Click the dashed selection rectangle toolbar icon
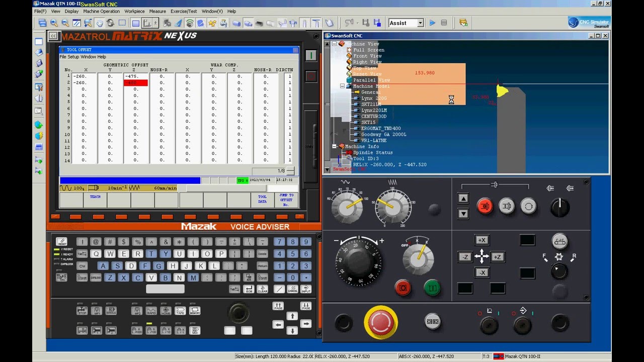 coord(122,23)
